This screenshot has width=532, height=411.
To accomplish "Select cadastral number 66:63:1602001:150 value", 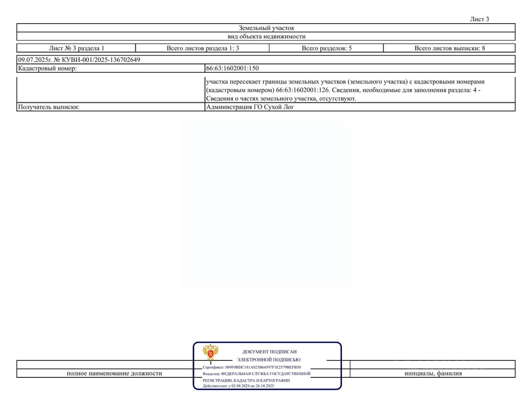I will (x=232, y=68).
